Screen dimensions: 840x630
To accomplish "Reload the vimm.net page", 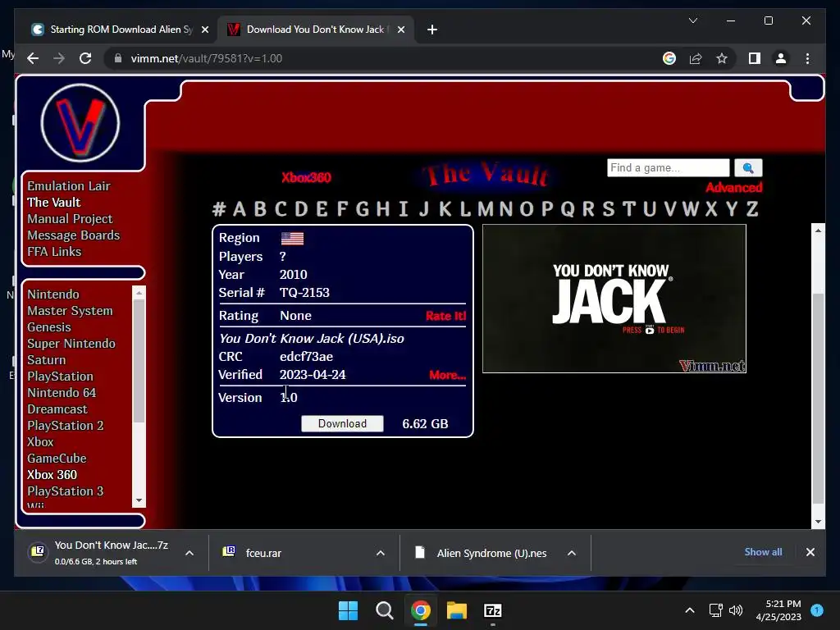I will [x=85, y=58].
